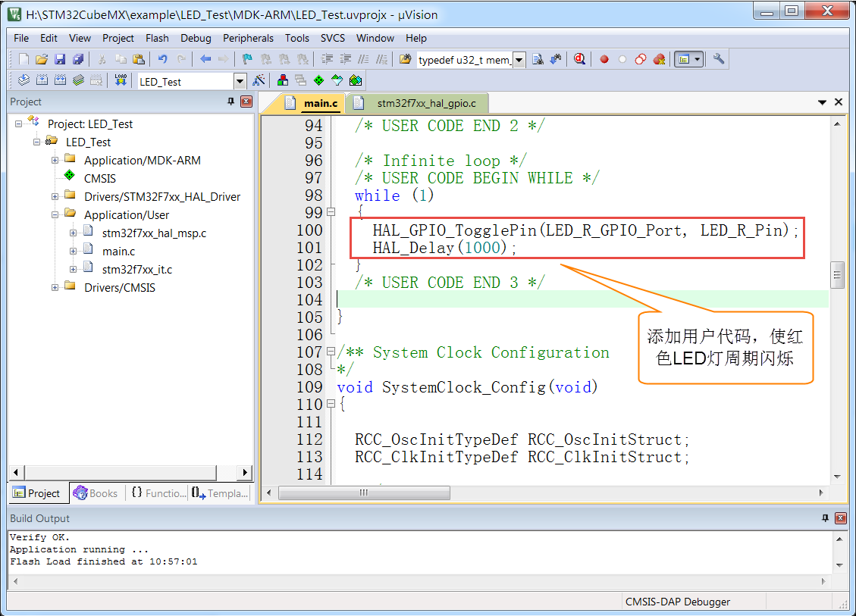Switch to the Books panel tab
Image resolution: width=856 pixels, height=616 pixels.
[x=96, y=492]
